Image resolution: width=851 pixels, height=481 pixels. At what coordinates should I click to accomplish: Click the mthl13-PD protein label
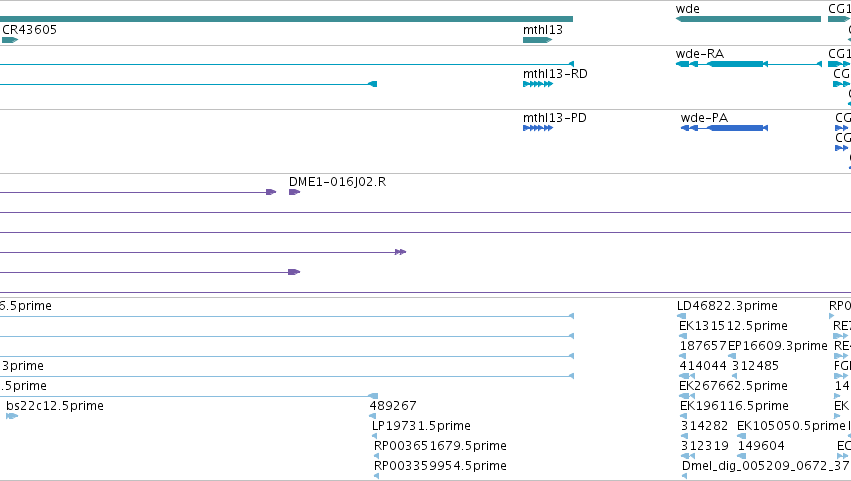[555, 117]
